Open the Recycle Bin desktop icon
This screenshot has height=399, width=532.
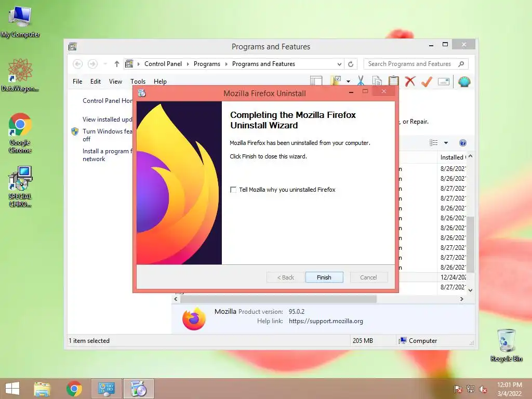point(506,345)
